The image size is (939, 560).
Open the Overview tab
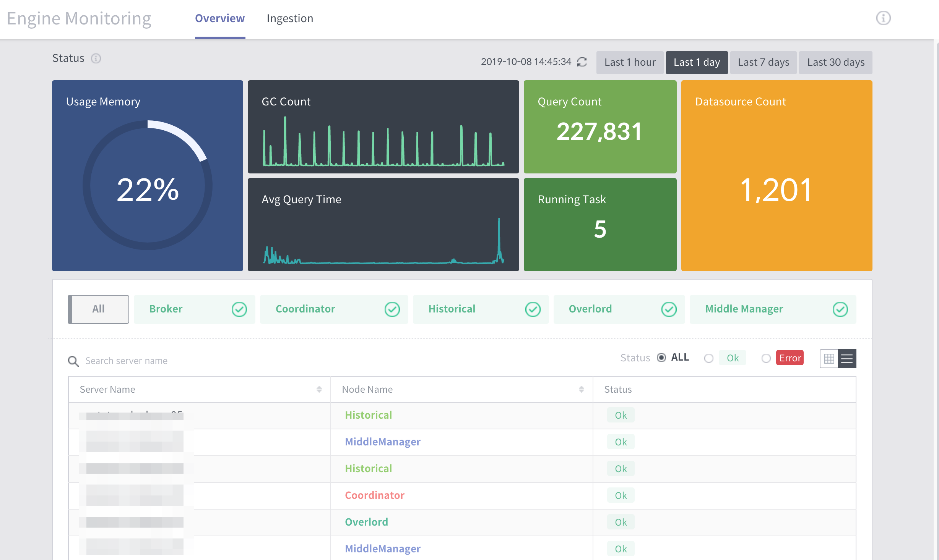point(220,18)
